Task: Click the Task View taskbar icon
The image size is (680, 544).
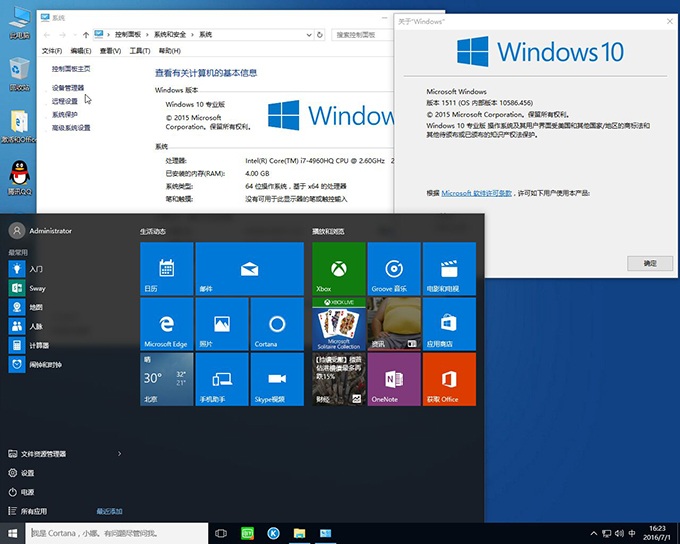Action: click(x=221, y=534)
